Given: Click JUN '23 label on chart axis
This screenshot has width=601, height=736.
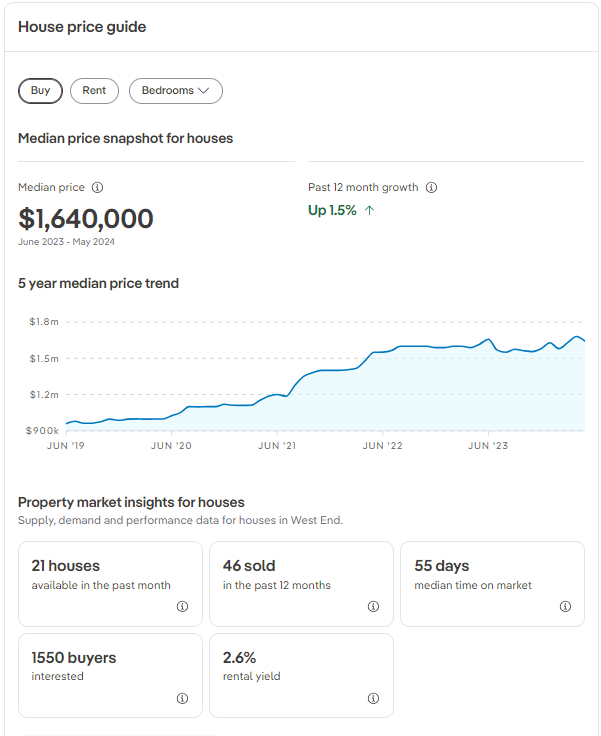Looking at the screenshot, I should (487, 446).
